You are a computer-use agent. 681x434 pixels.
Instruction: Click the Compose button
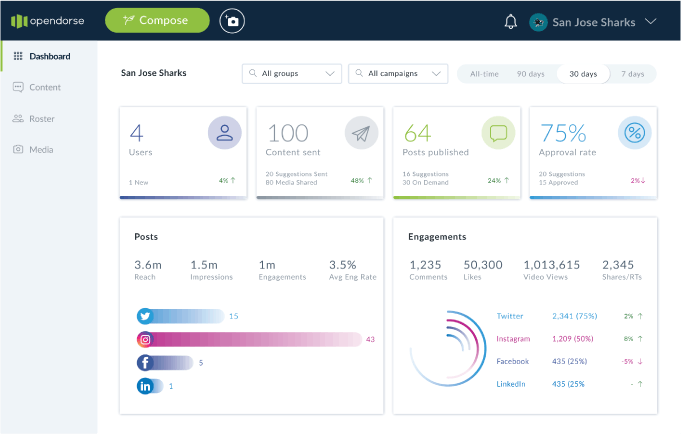coord(157,20)
